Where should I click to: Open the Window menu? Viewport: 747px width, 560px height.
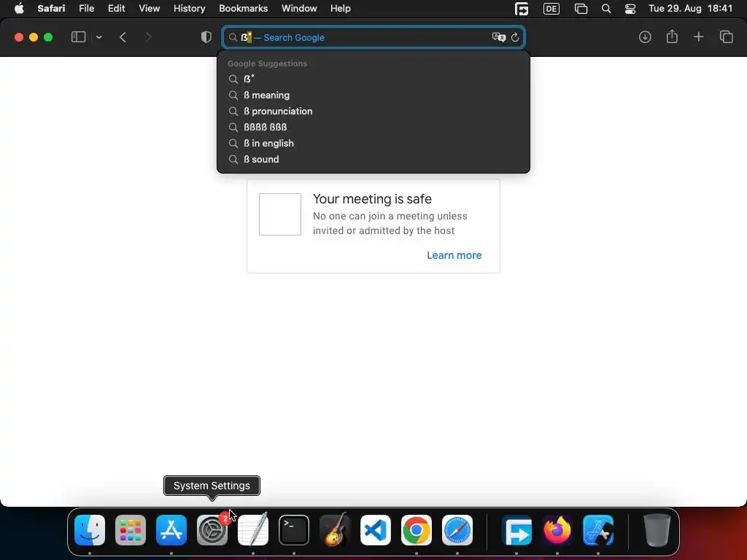299,9
